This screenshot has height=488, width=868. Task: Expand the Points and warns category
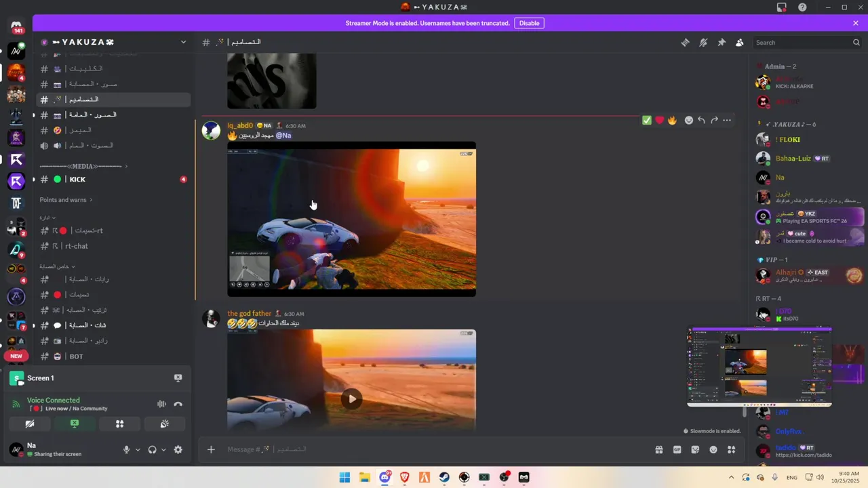click(x=66, y=200)
